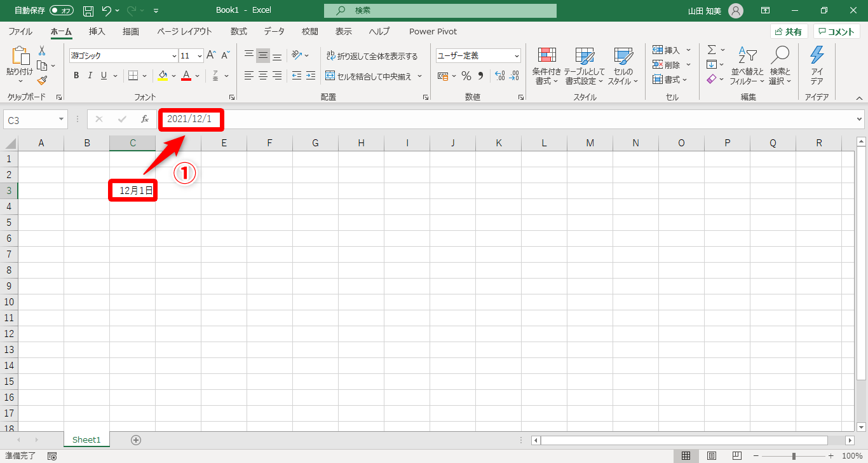Screen dimensions: 868x463
Task: Open number format dropdown showing ユーザー定義
Action: pyautogui.click(x=516, y=56)
